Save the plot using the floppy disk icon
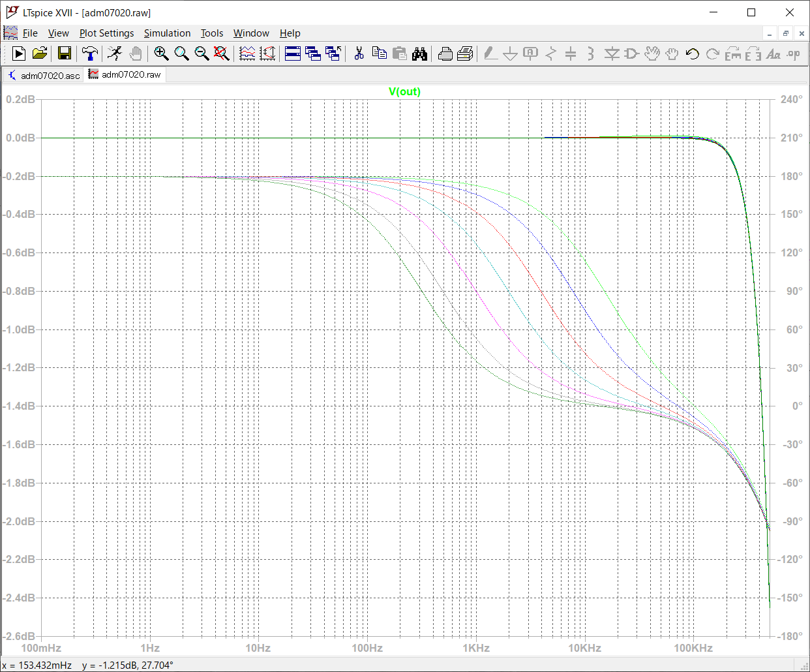Viewport: 810px width, 672px height. click(64, 53)
